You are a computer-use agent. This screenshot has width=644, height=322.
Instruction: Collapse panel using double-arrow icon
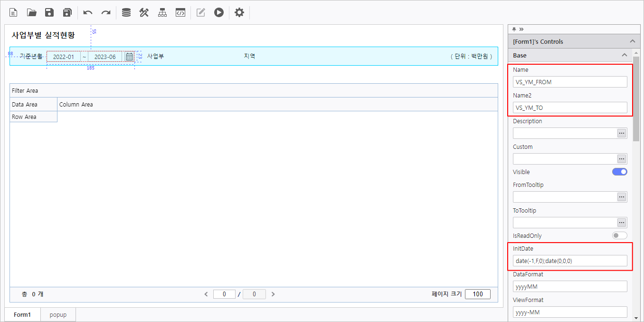521,29
